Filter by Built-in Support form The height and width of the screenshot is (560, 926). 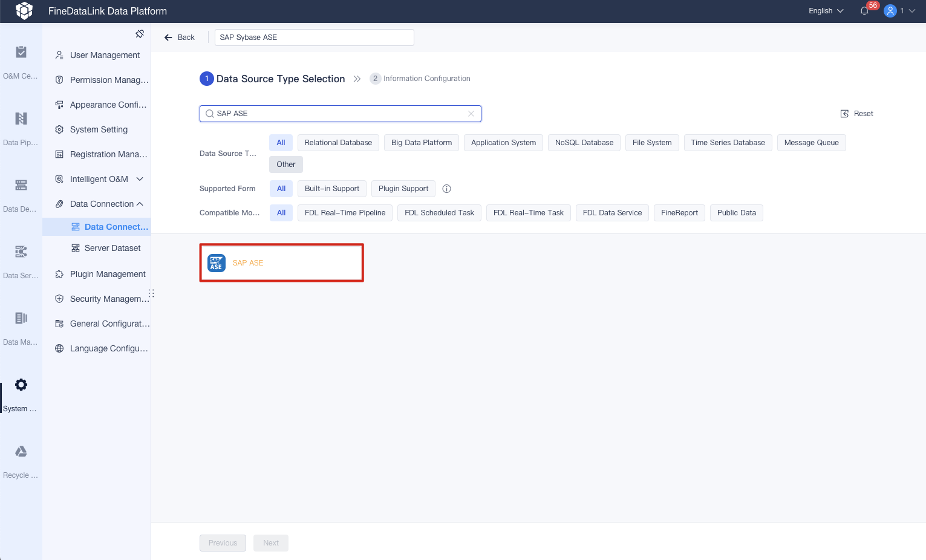tap(332, 189)
